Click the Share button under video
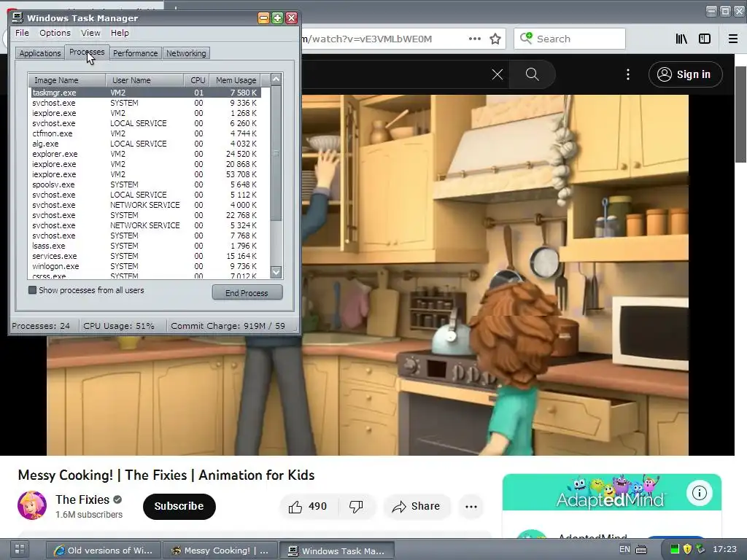 click(x=417, y=507)
